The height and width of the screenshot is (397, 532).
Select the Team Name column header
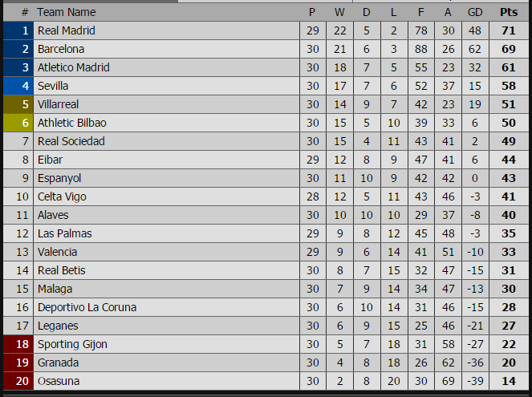67,12
